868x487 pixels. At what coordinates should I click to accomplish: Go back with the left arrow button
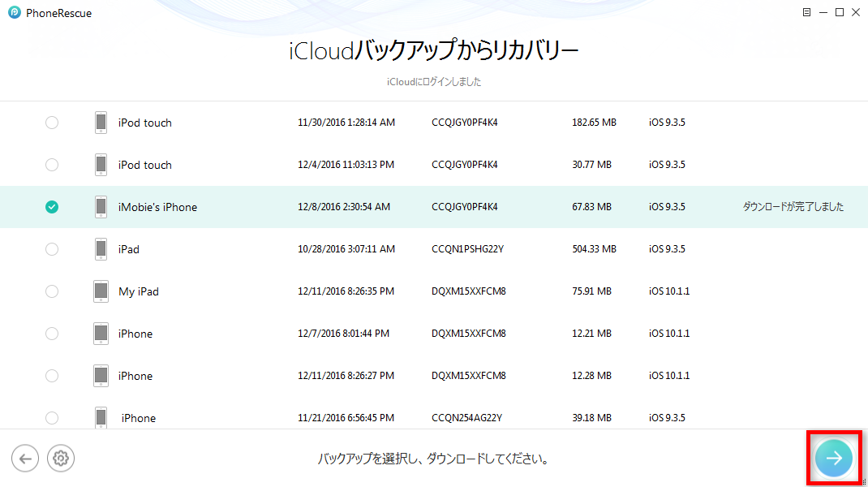coord(25,459)
